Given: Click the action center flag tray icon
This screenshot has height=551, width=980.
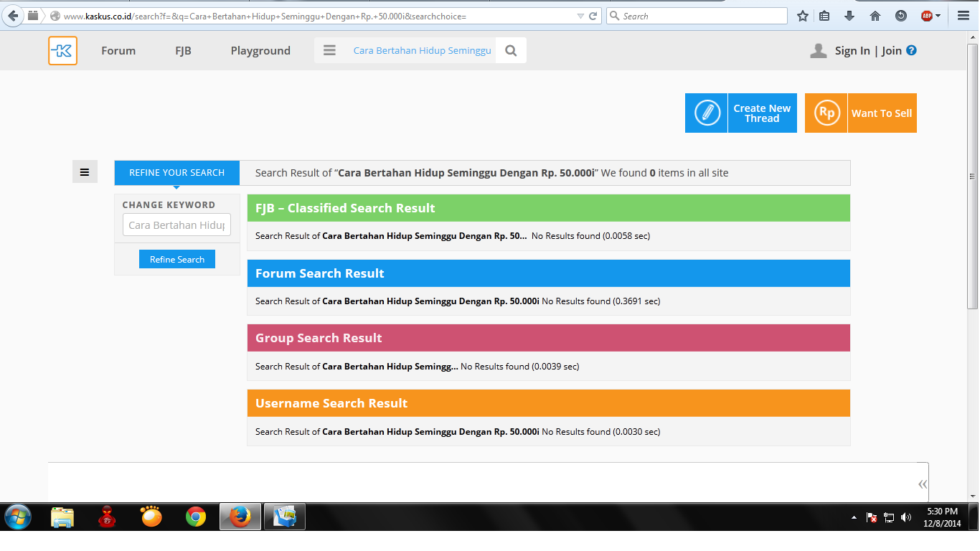Looking at the screenshot, I should click(872, 517).
